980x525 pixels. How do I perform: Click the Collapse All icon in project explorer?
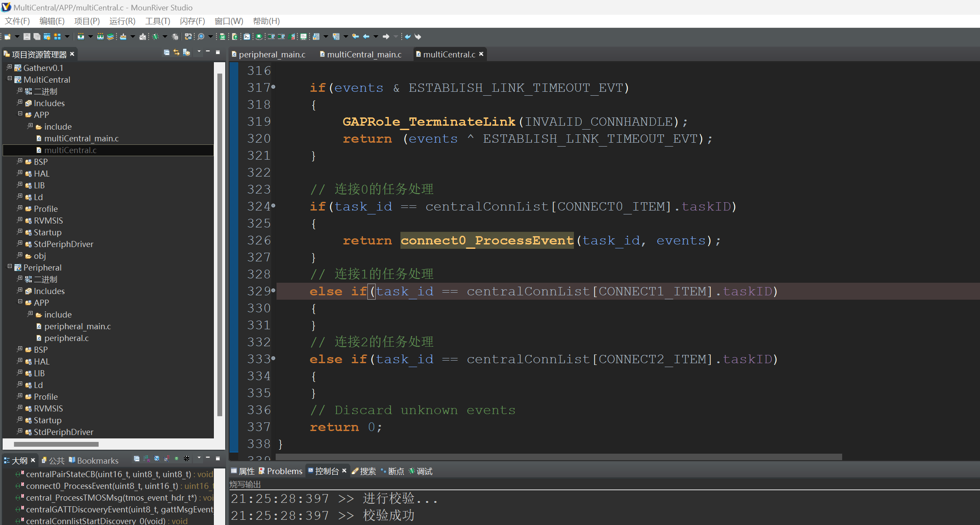pos(167,52)
